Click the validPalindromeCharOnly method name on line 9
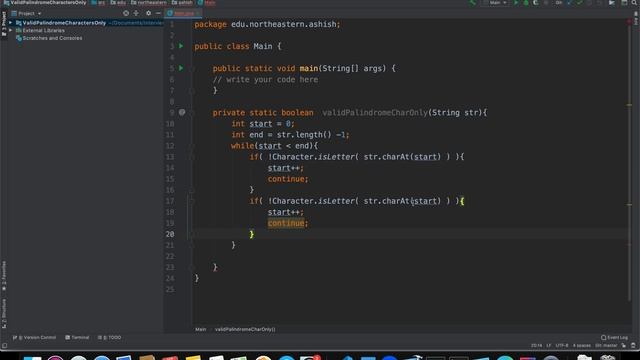This screenshot has width=640, height=360. pyautogui.click(x=375, y=113)
